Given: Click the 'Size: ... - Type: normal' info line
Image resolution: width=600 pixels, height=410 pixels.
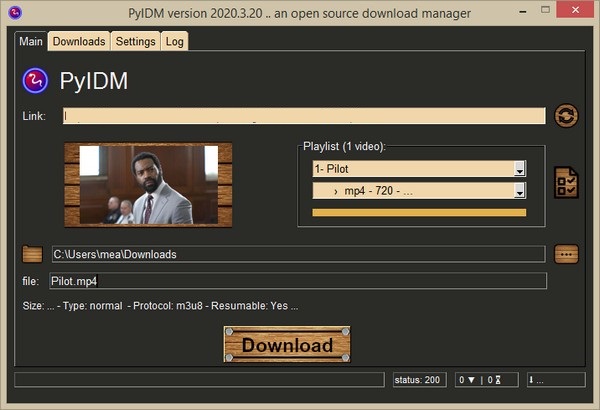Looking at the screenshot, I should pyautogui.click(x=160, y=306).
